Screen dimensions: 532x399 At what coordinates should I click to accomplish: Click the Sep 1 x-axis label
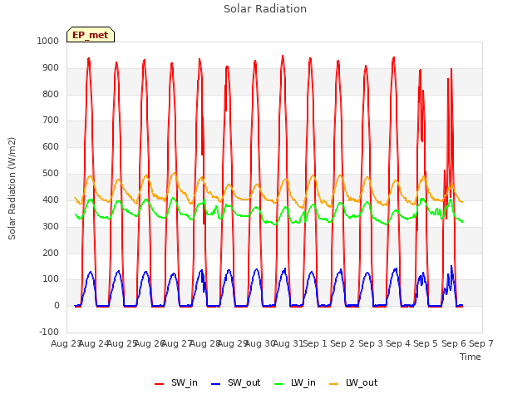pyautogui.click(x=315, y=343)
